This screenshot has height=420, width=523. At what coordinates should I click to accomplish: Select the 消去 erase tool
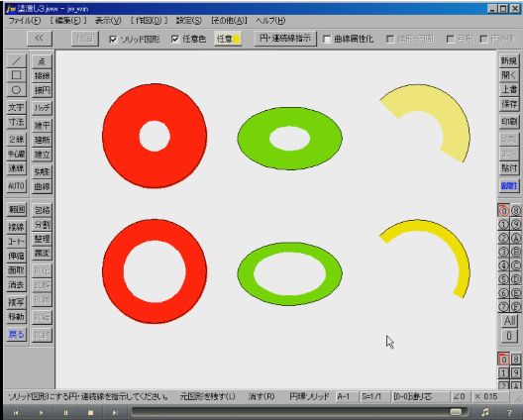tap(16, 285)
